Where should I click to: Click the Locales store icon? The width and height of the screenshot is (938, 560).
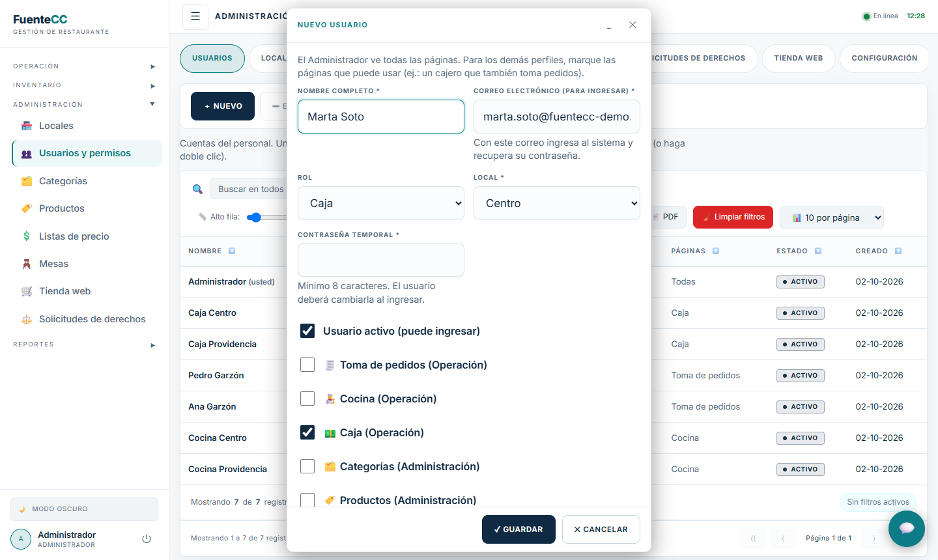pos(27,126)
